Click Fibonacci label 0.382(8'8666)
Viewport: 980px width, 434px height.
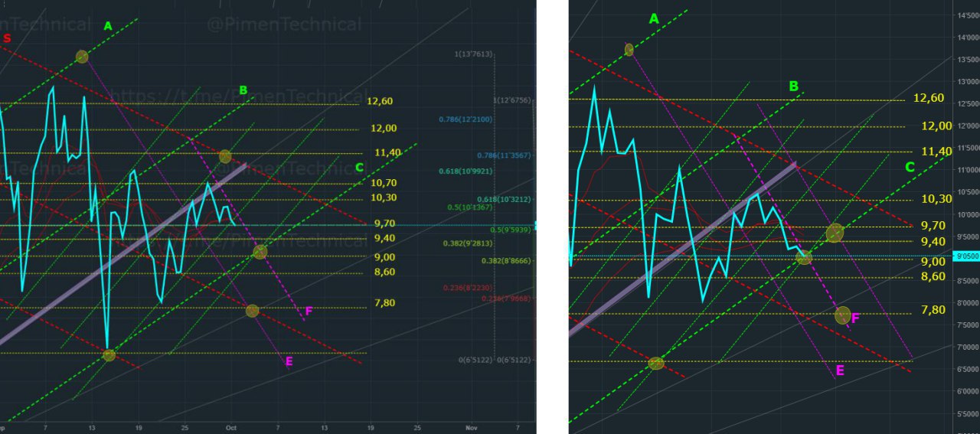pyautogui.click(x=507, y=261)
